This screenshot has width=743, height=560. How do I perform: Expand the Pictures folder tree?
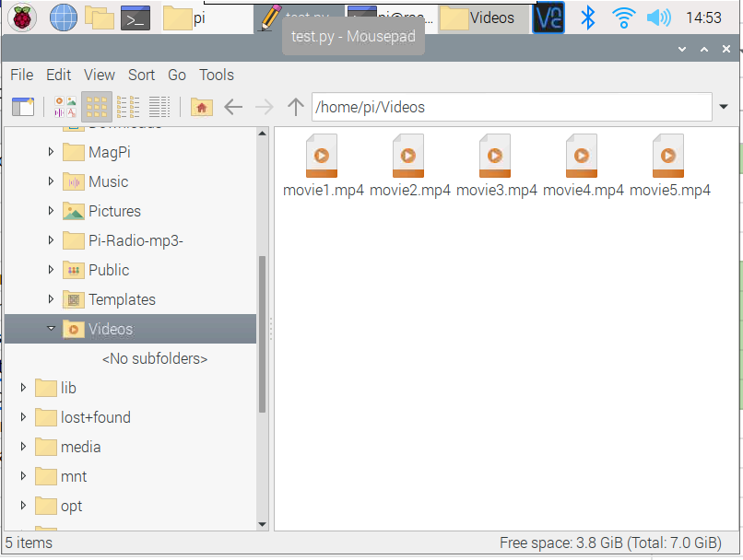[x=52, y=211]
